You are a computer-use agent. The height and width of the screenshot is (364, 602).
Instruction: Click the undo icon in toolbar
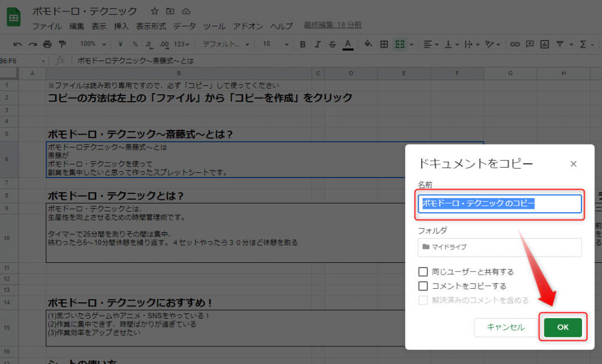click(x=18, y=44)
